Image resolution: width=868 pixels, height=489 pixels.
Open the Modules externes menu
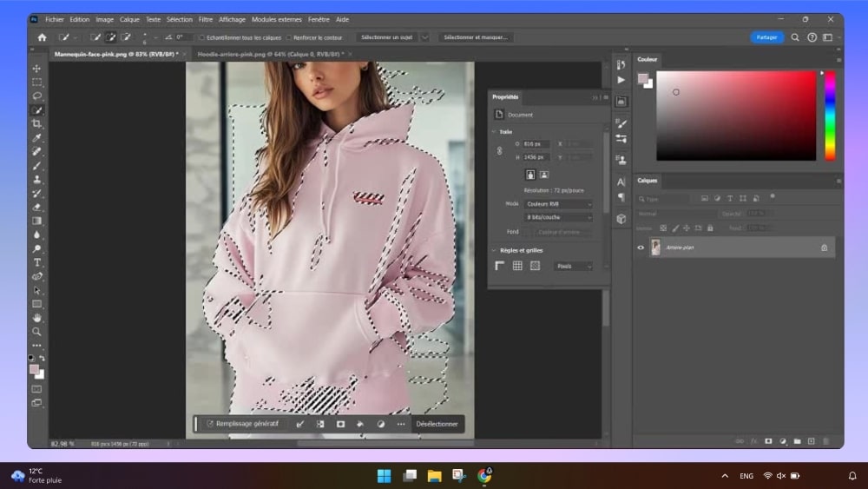click(277, 19)
